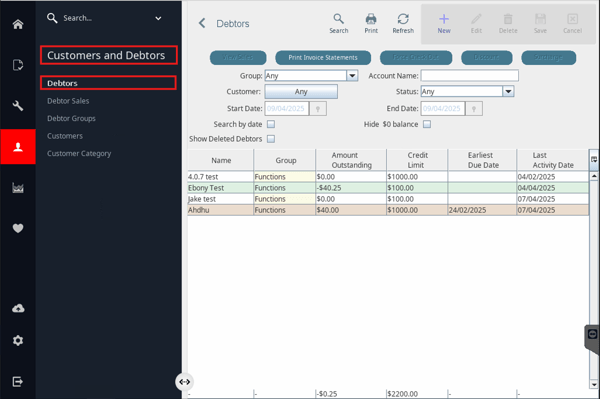Viewport: 600px width, 399px height.
Task: Collapse sidebar with the double-arrow handle
Action: coord(184,382)
